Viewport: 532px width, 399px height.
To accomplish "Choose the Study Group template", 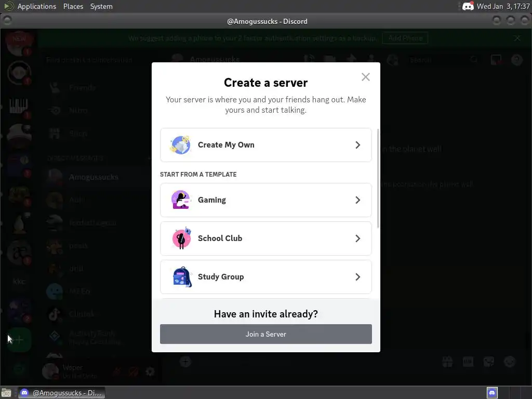I will pos(265,277).
